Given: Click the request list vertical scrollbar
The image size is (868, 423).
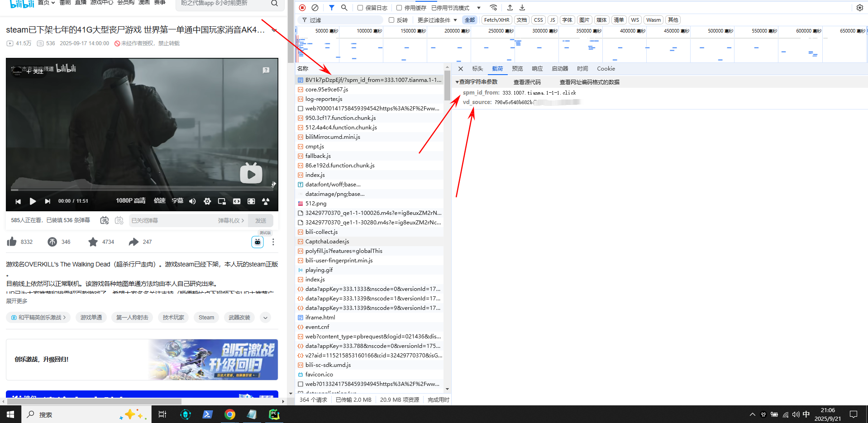Looking at the screenshot, I should click(447, 86).
